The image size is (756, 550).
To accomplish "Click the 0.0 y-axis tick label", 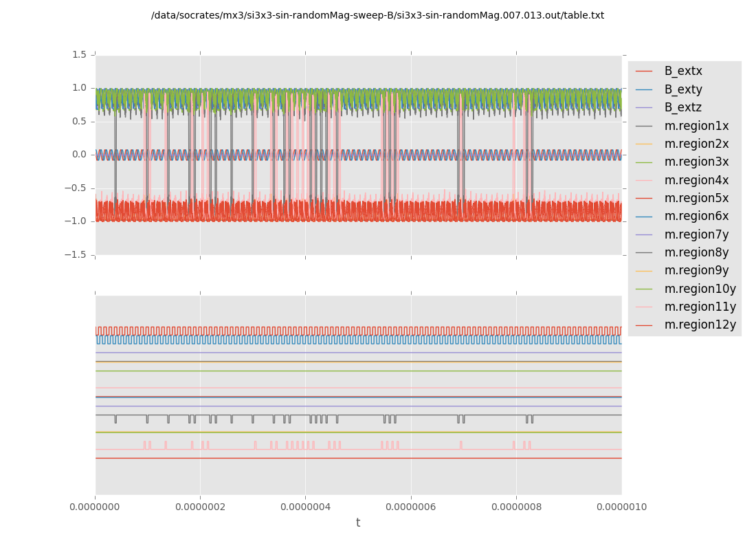I will 80,155.
